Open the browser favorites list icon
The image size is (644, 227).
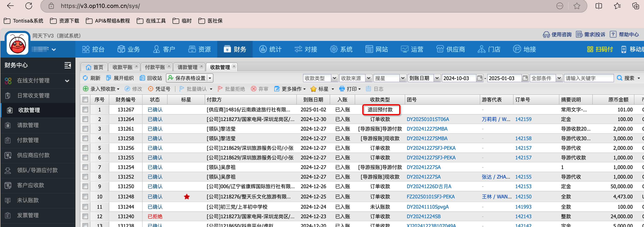(617, 6)
